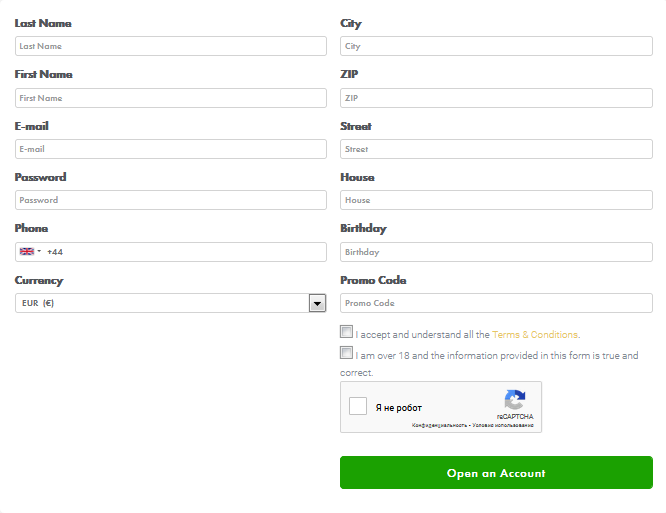Click the UK flag country selector
Image resolution: width=666 pixels, height=513 pixels.
pyautogui.click(x=30, y=252)
